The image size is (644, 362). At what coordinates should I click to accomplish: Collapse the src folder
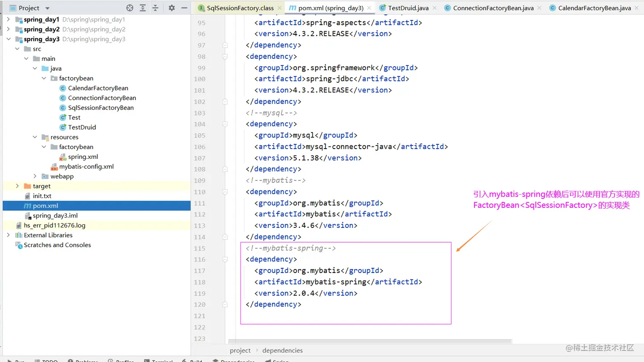pos(17,49)
